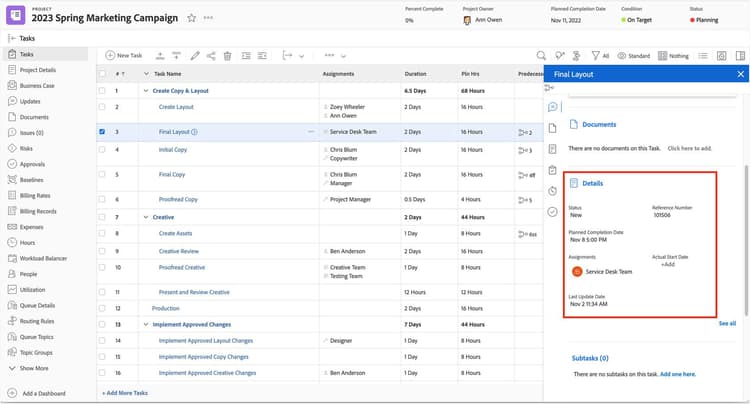Open the comments icon in summary panel
Screen dimensions: 750x404
pyautogui.click(x=552, y=107)
